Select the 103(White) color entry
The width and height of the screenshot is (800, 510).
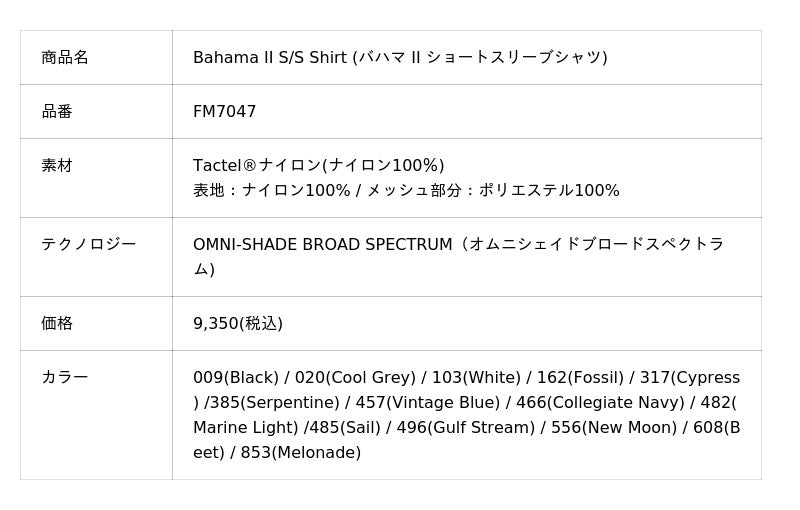[476, 378]
